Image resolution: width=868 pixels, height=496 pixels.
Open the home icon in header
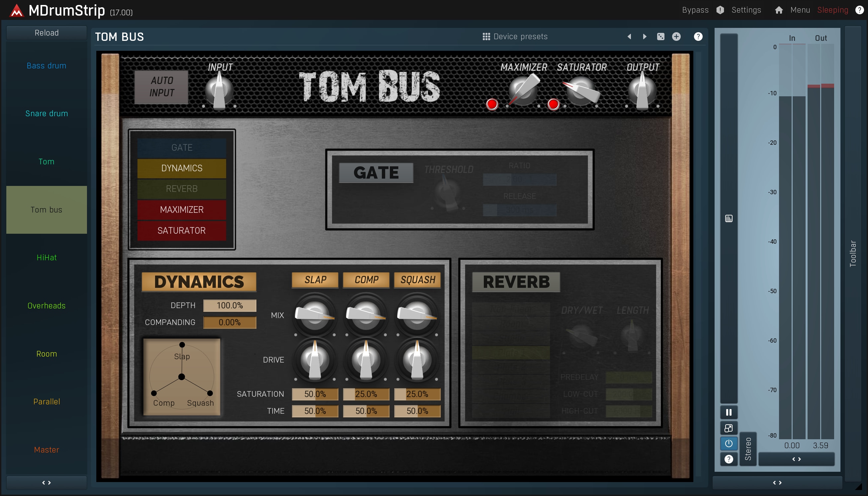click(x=779, y=10)
